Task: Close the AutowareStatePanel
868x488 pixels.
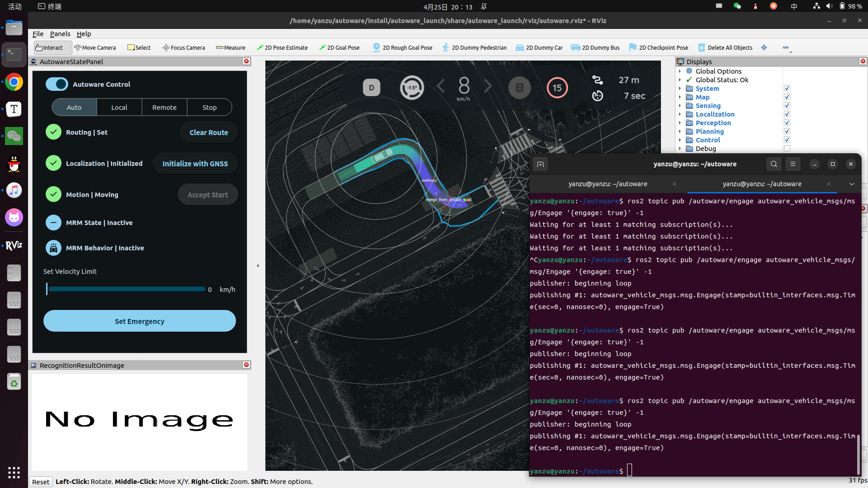Action: point(246,61)
